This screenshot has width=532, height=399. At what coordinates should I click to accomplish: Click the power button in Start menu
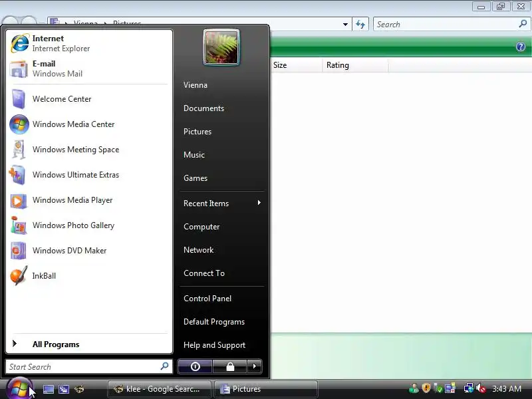coord(195,366)
